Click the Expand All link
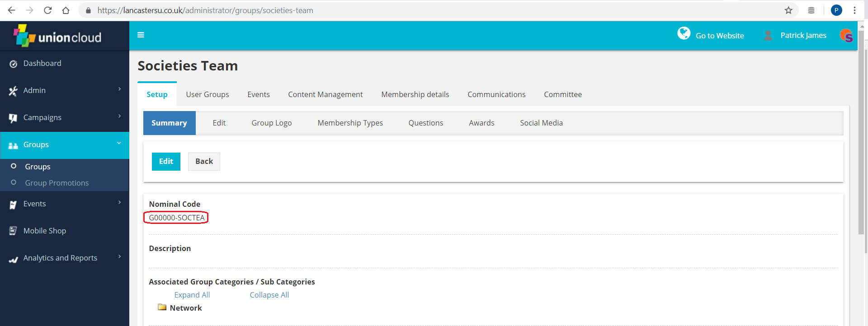 tap(192, 295)
